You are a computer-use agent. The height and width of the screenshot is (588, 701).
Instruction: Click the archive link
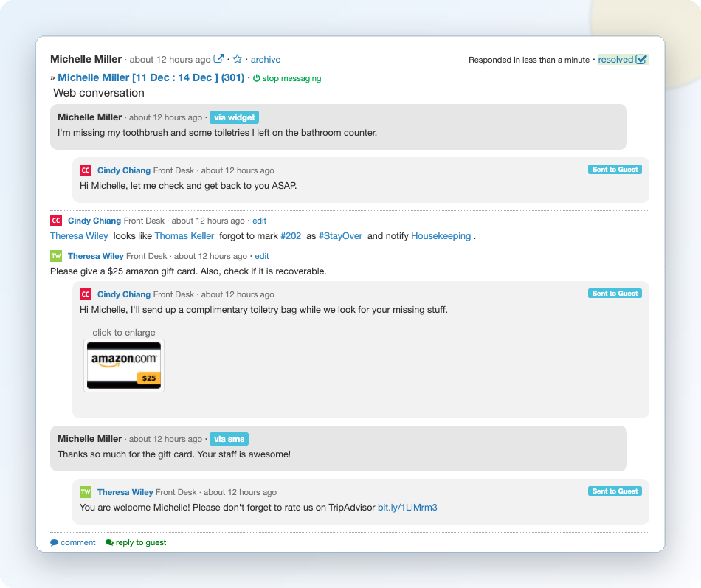coord(266,60)
